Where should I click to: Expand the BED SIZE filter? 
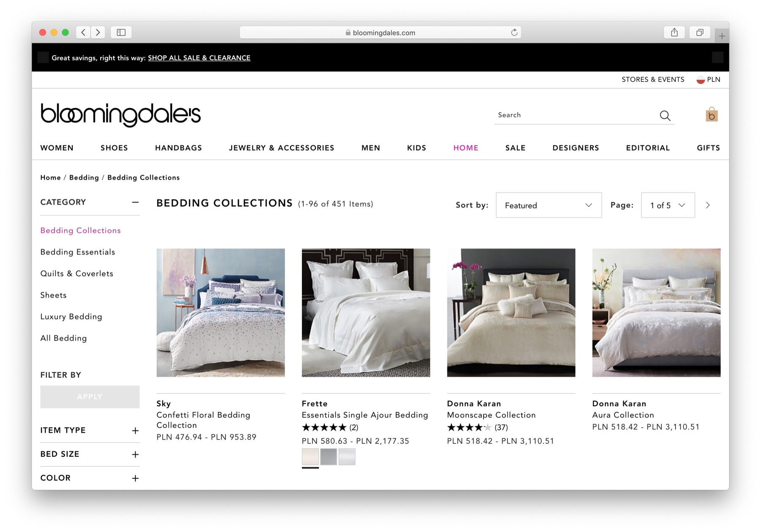point(135,454)
